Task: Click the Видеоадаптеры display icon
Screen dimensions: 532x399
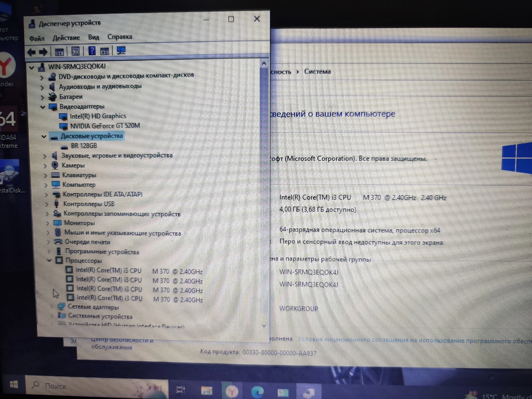Action: click(53, 107)
